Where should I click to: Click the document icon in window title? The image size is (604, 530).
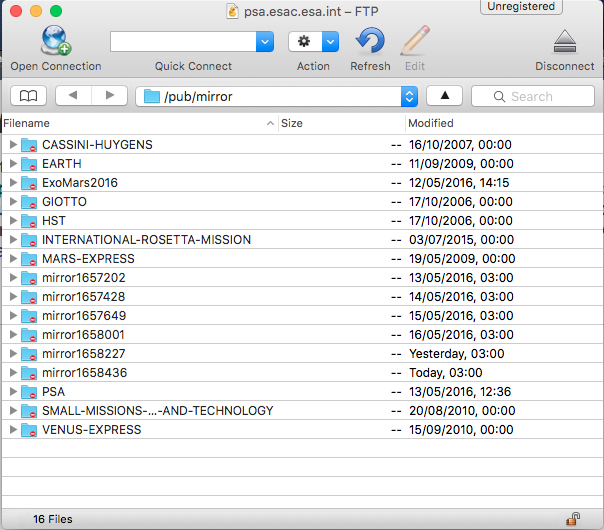232,11
